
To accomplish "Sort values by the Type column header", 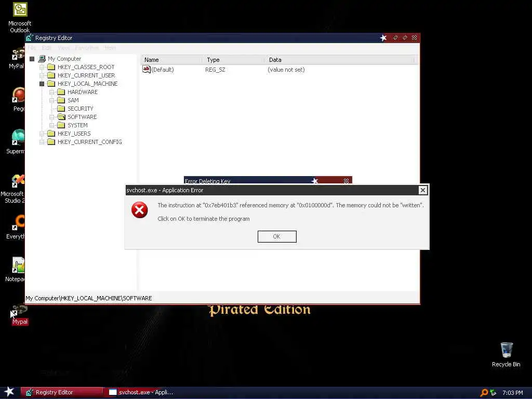I will tap(233, 60).
